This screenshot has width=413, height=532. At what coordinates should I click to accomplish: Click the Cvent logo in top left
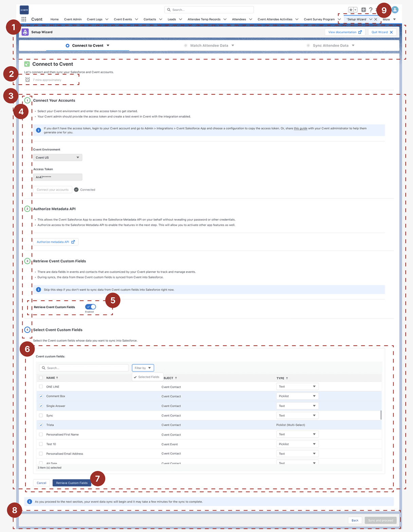point(24,10)
